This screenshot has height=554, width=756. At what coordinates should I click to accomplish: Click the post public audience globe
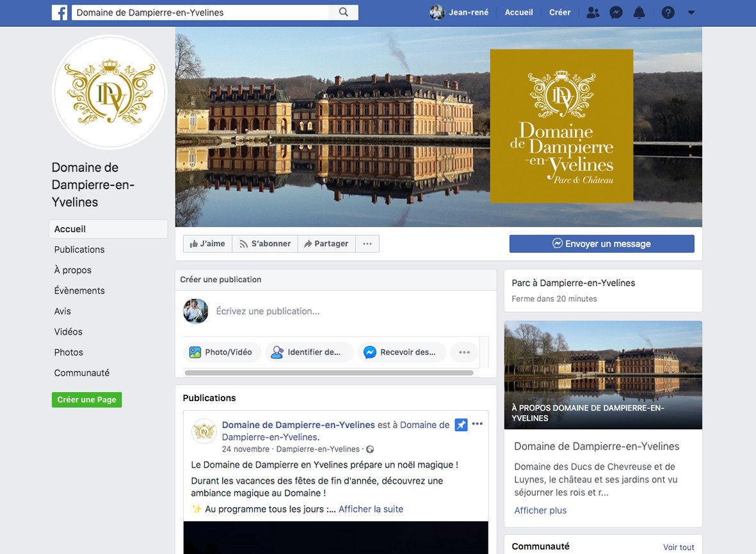pyautogui.click(x=370, y=450)
